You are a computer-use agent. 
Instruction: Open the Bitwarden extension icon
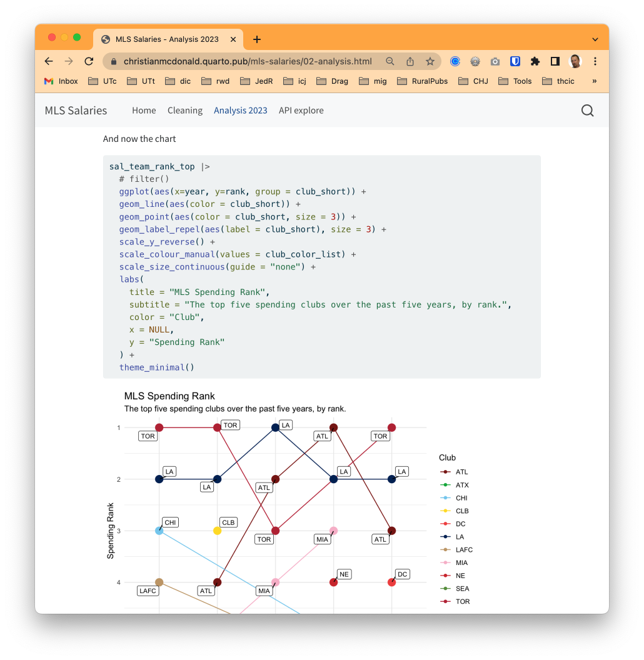point(515,61)
